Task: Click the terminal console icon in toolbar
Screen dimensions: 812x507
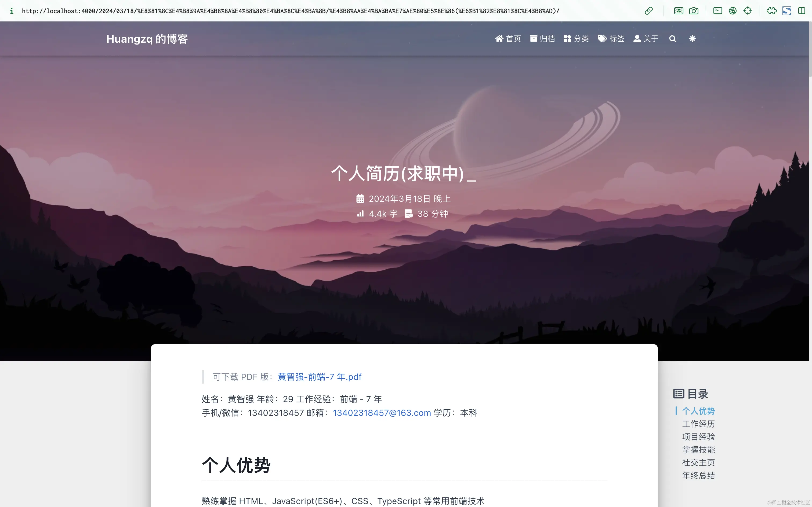Action: pos(717,11)
